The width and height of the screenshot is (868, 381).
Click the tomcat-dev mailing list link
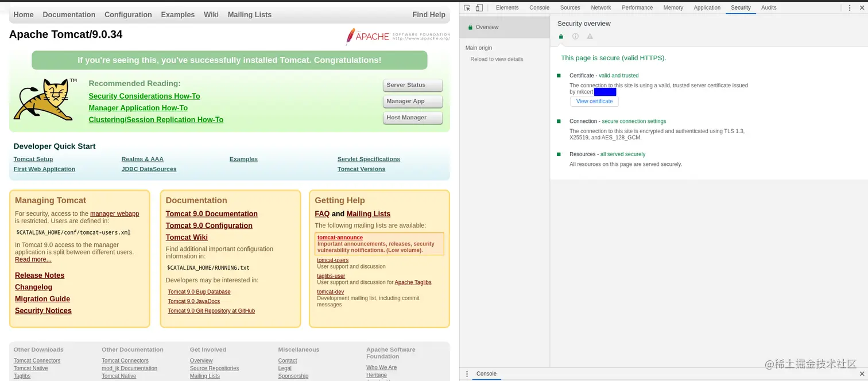[330, 291]
